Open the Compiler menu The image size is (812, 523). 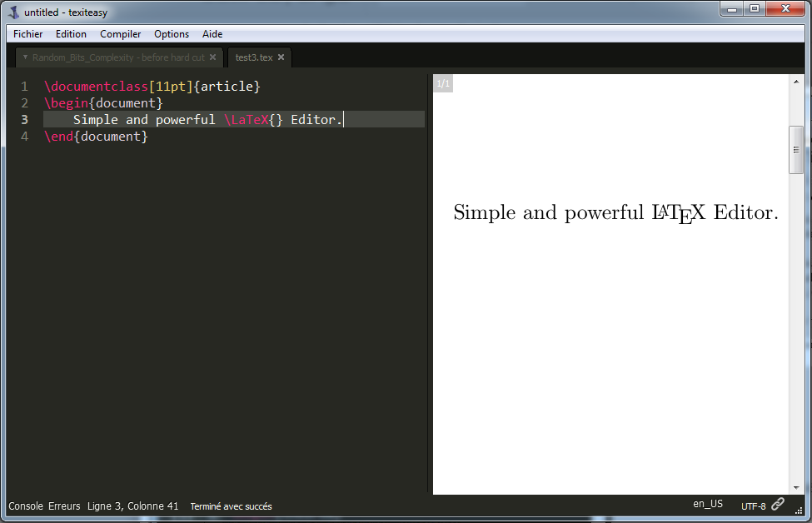[120, 34]
